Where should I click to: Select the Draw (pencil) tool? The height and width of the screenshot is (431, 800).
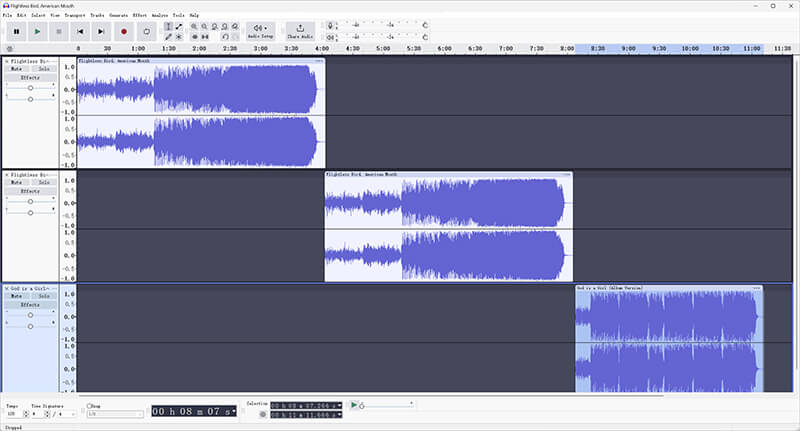tap(168, 37)
